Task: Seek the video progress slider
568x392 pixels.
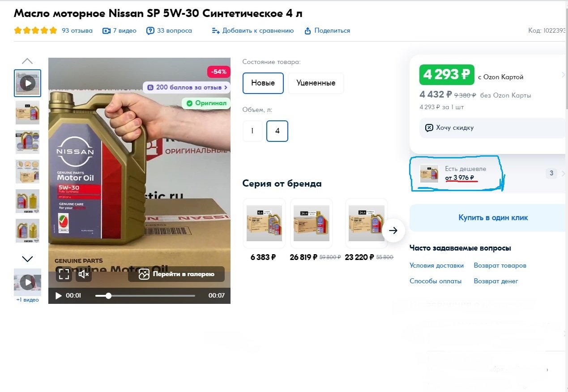Action: click(145, 296)
